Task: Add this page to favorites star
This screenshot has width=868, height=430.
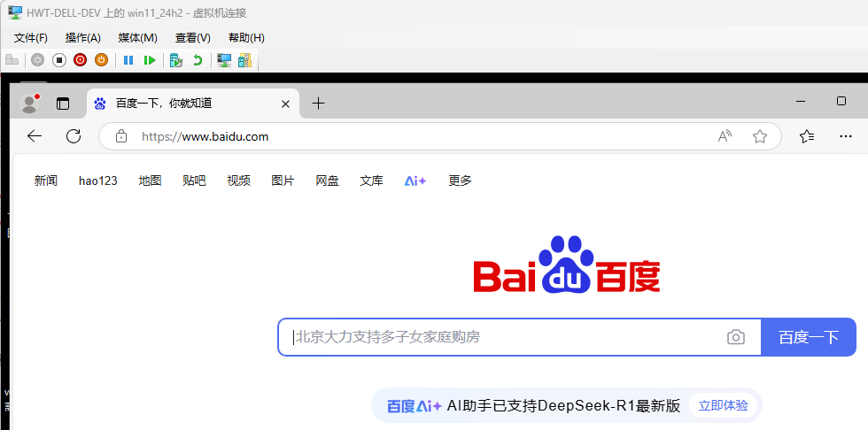Action: (760, 136)
